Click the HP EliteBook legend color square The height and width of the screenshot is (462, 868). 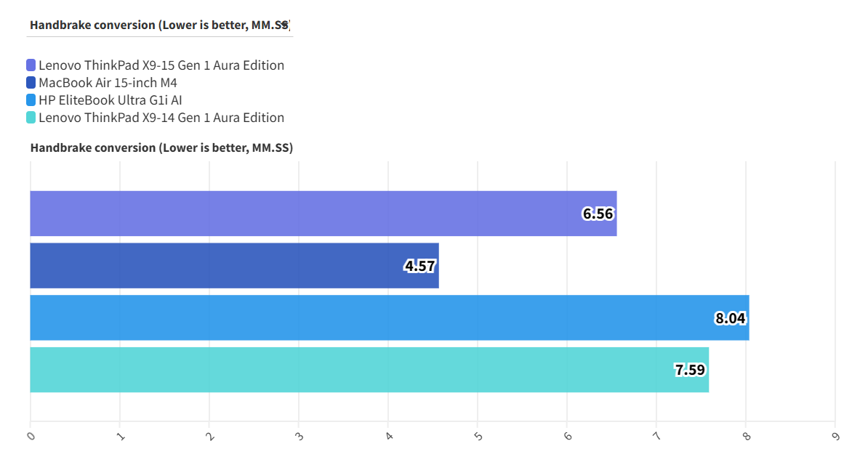point(31,100)
